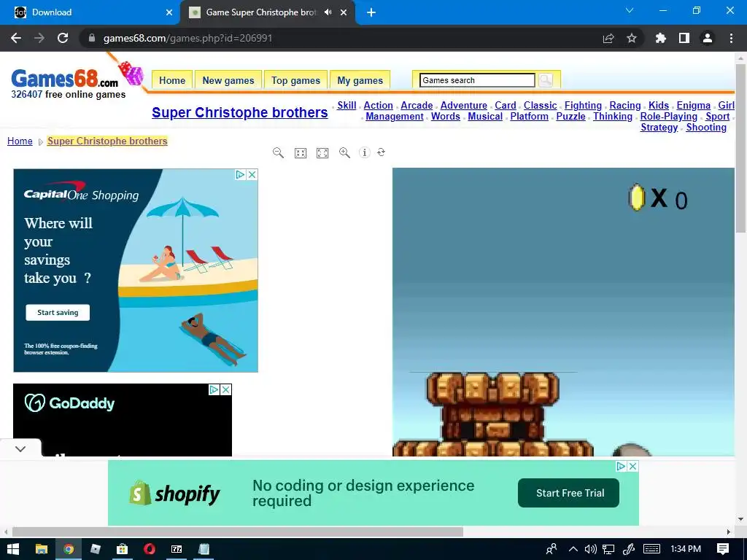This screenshot has height=560, width=747.
Task: Open the Role-Playing category link
Action: coord(669,116)
